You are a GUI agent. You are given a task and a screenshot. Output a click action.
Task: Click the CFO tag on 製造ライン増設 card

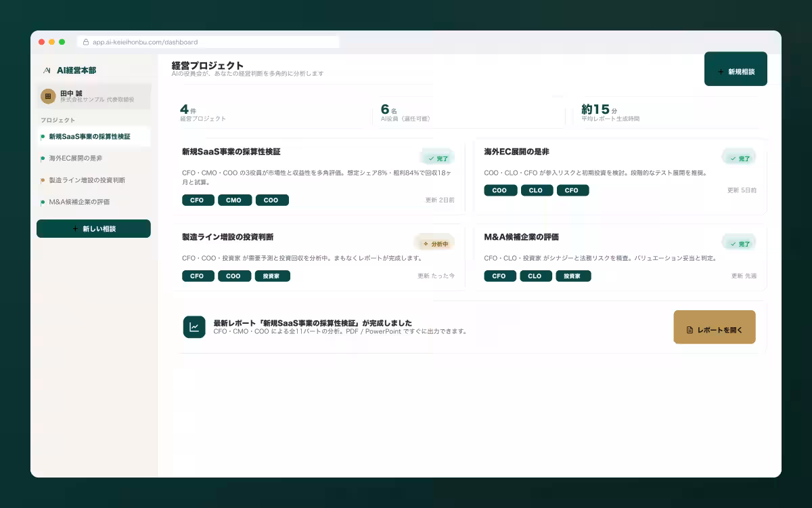198,276
